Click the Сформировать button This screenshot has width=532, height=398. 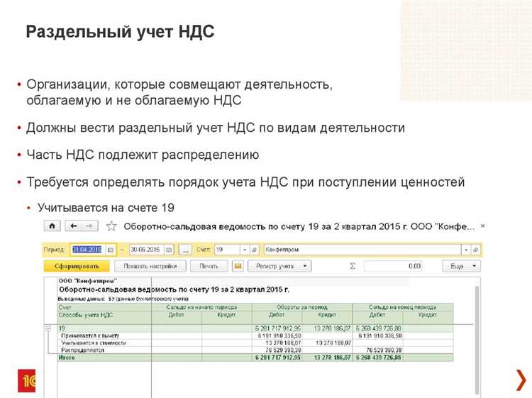click(x=77, y=266)
